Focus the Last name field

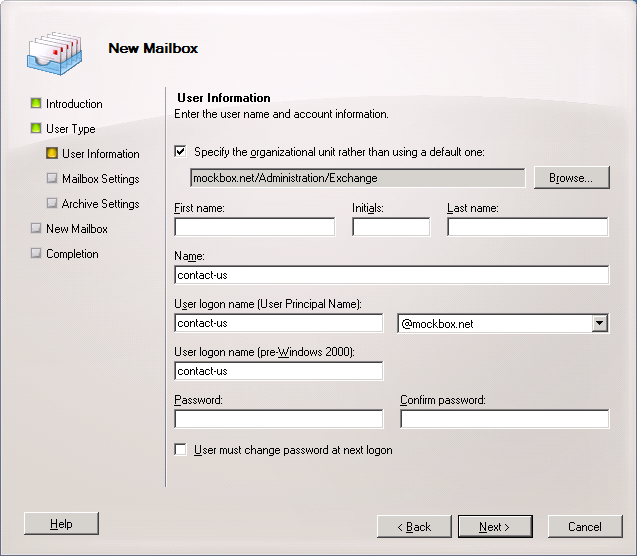[x=528, y=227]
